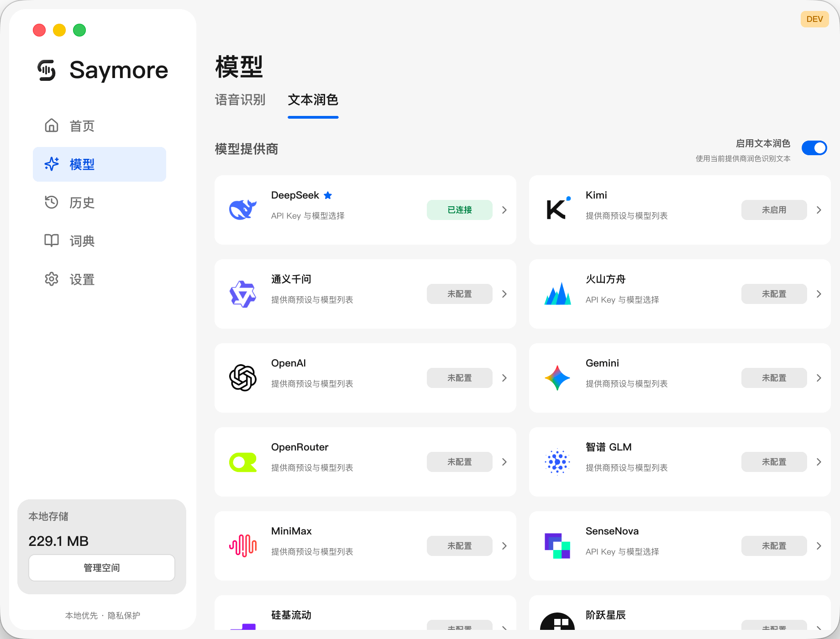The height and width of the screenshot is (639, 840).
Task: Click the green window maximize button
Action: click(79, 30)
